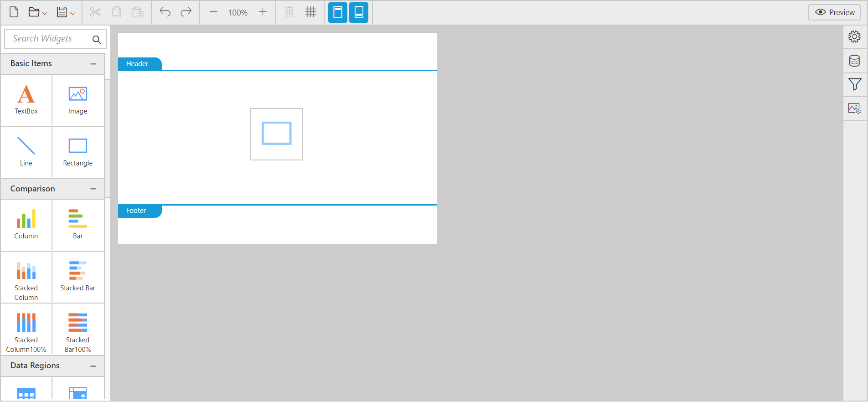Click the Footer tab on the design surface
Image resolution: width=868 pixels, height=402 pixels.
[x=139, y=211]
